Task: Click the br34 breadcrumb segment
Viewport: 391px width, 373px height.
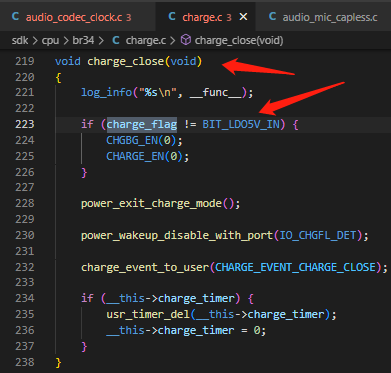Action: (x=83, y=41)
